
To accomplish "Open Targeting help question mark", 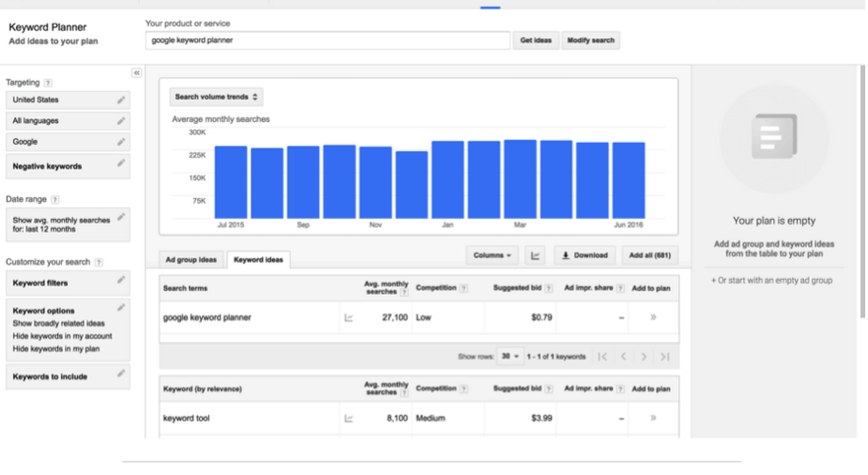I will [x=48, y=83].
